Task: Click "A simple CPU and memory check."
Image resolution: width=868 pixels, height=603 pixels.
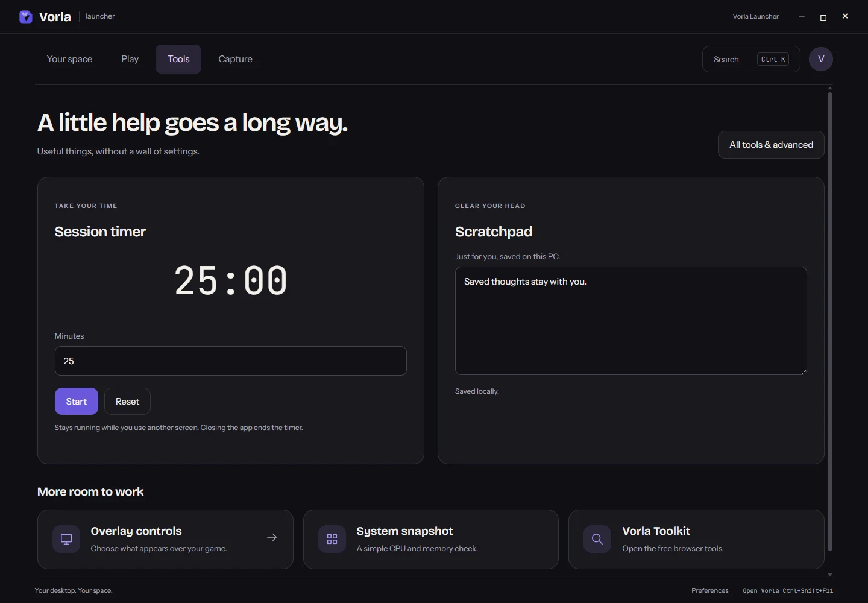Action: (x=417, y=548)
